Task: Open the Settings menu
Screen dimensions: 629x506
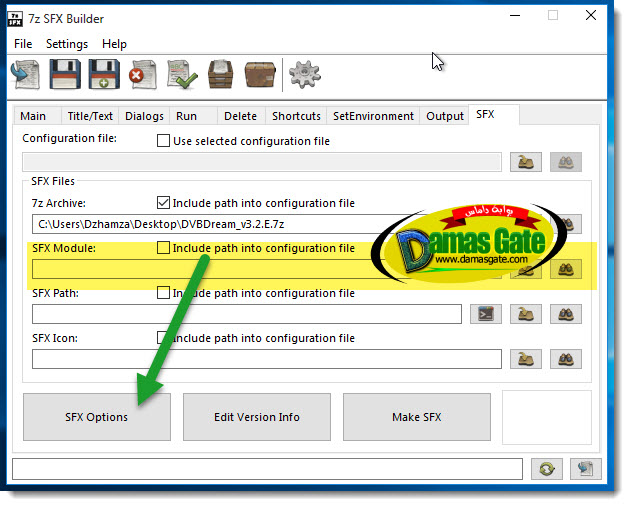Action: [67, 44]
